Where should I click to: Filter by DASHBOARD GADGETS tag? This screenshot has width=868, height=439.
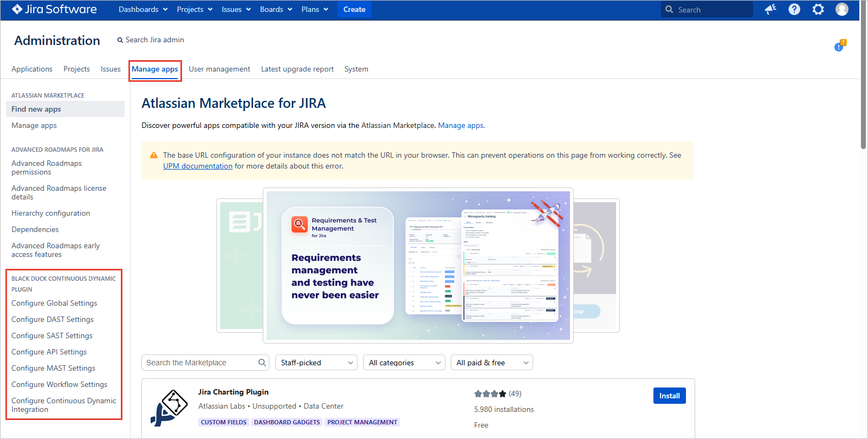pyautogui.click(x=287, y=422)
